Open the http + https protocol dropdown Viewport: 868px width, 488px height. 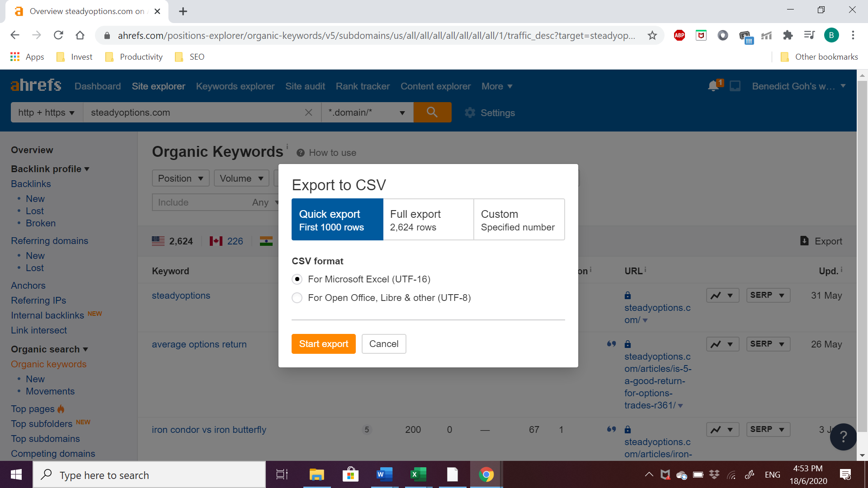(x=47, y=113)
